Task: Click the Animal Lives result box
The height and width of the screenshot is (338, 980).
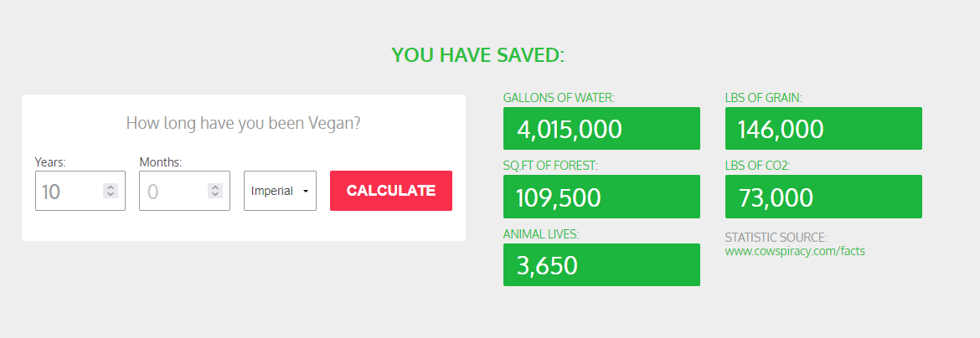Action: point(601,265)
